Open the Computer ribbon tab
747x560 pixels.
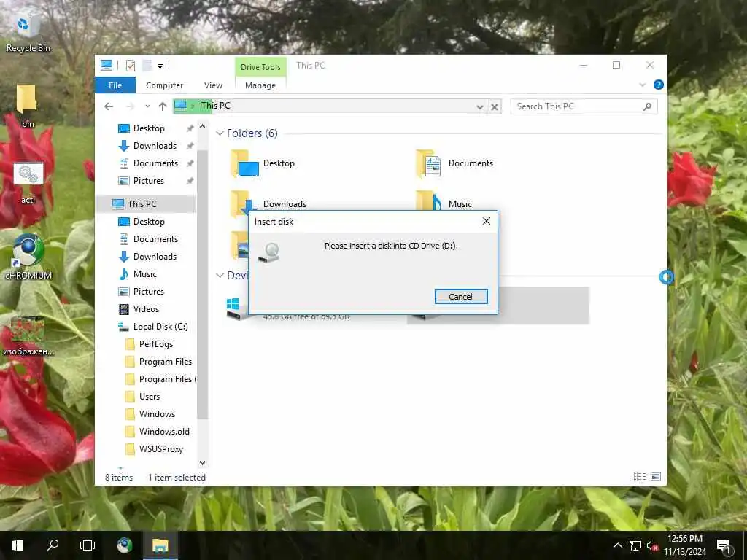tap(164, 85)
